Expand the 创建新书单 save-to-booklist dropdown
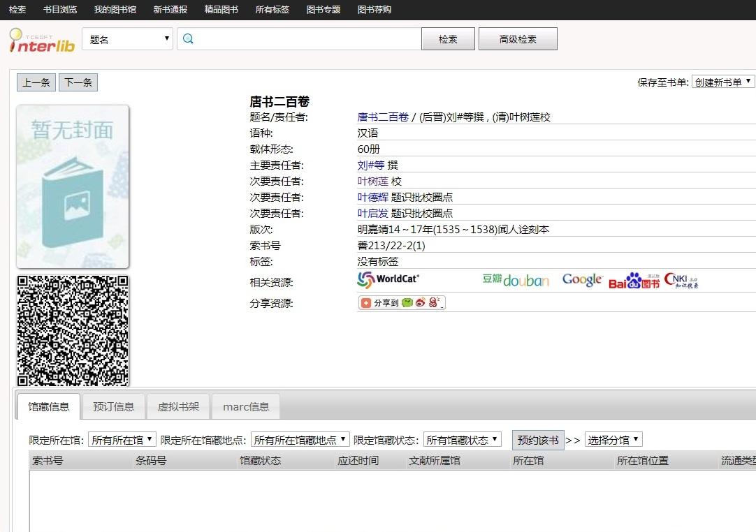 tap(723, 82)
